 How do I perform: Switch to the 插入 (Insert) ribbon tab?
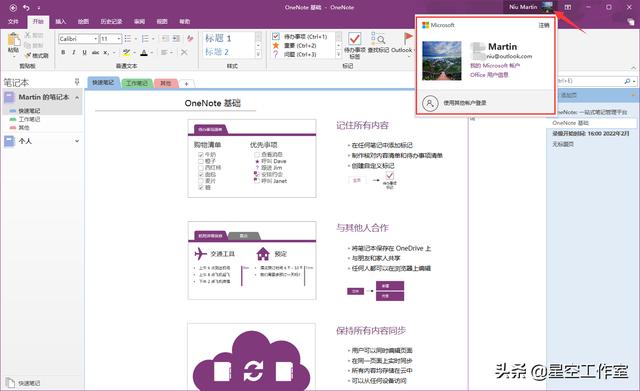(60, 21)
